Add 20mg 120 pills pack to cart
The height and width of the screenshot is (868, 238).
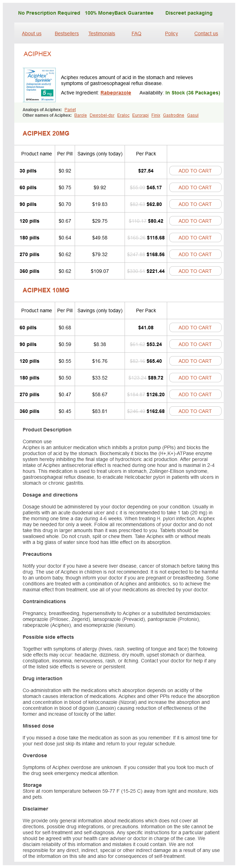pyautogui.click(x=195, y=221)
